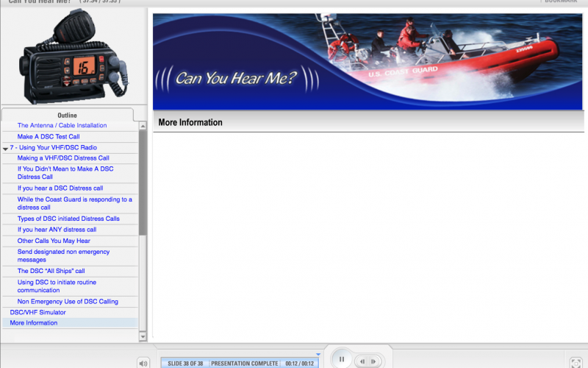Open 'Non Emergency Use of DSC Calling'
The width and height of the screenshot is (588, 368).
click(x=68, y=302)
